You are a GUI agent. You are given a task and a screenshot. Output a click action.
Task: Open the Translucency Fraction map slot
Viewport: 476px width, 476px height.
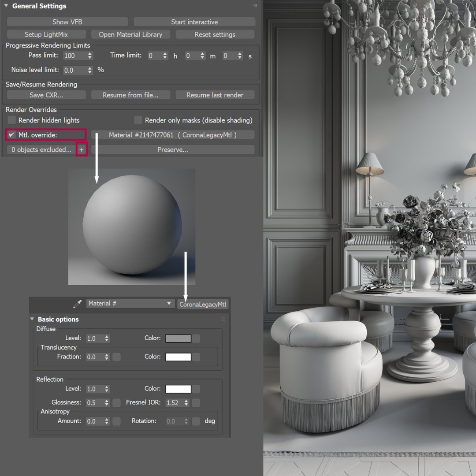click(115, 357)
